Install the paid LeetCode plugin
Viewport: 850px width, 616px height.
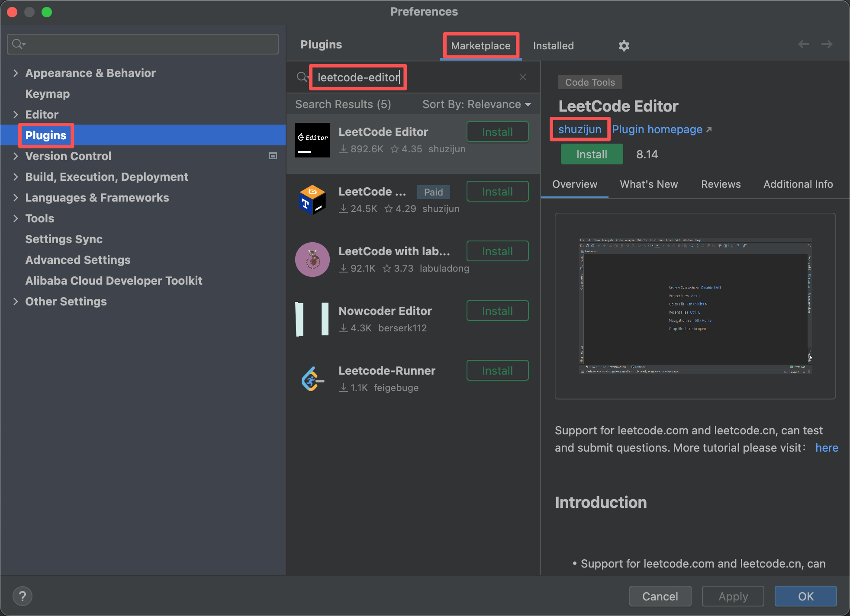497,191
